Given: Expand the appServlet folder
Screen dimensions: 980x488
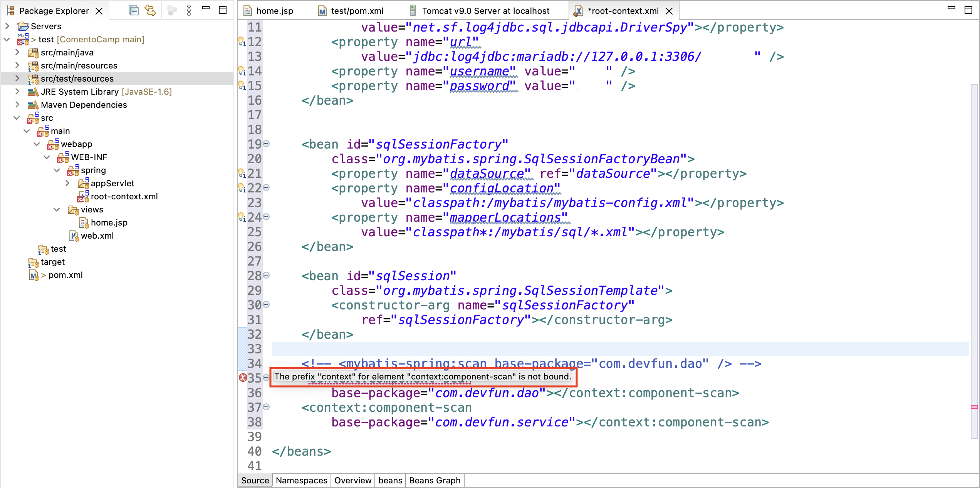Looking at the screenshot, I should [x=67, y=184].
